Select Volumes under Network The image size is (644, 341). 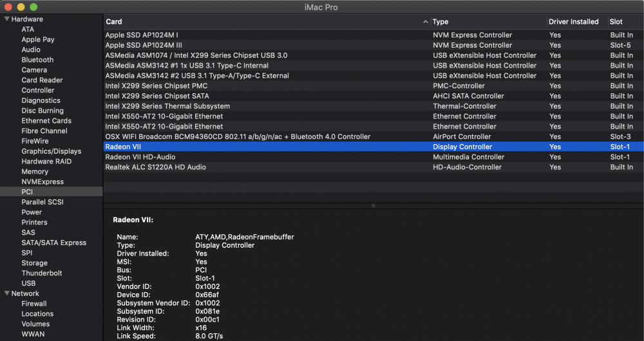click(35, 324)
